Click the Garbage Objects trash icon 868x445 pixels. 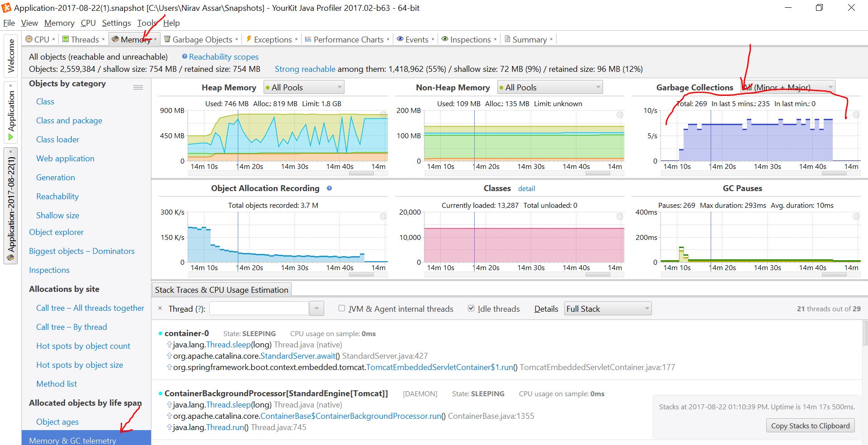tap(167, 39)
